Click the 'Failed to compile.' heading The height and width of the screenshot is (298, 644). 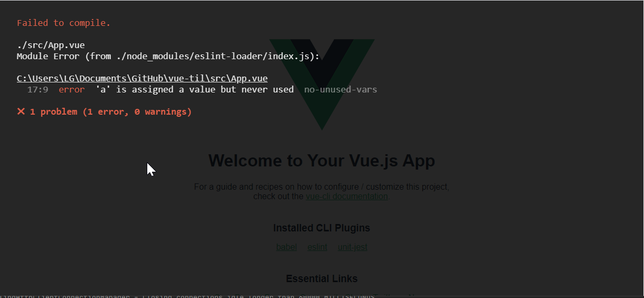pyautogui.click(x=64, y=23)
